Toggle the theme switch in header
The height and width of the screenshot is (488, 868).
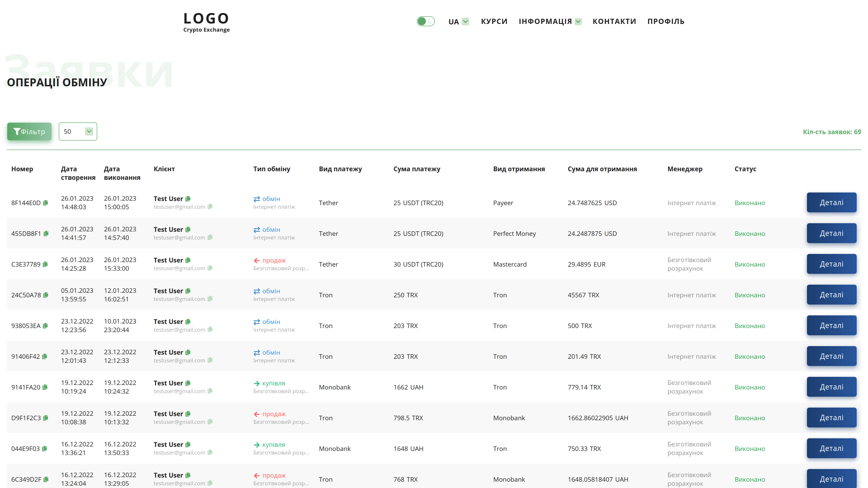pos(426,21)
